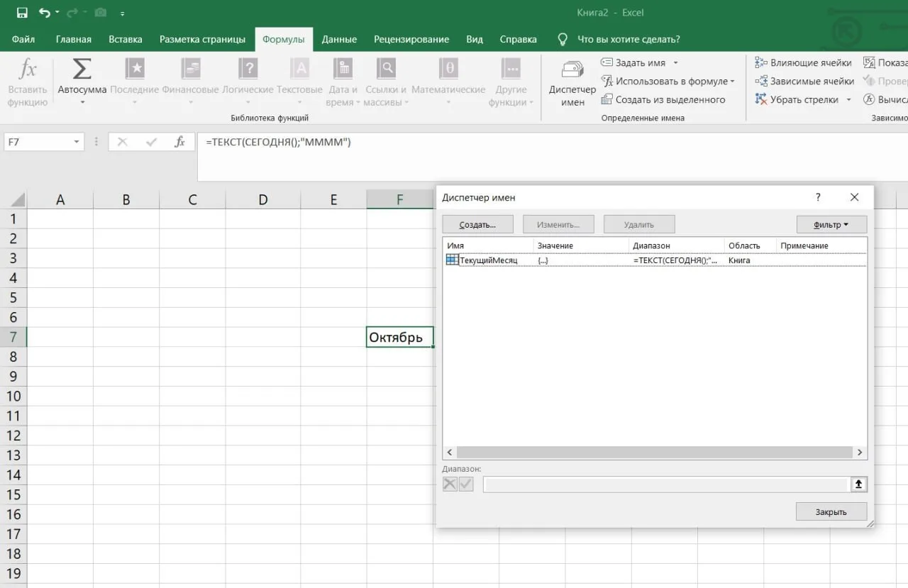This screenshot has width=908, height=588.
Task: Click the AutoSum sigma icon
Action: pyautogui.click(x=82, y=69)
